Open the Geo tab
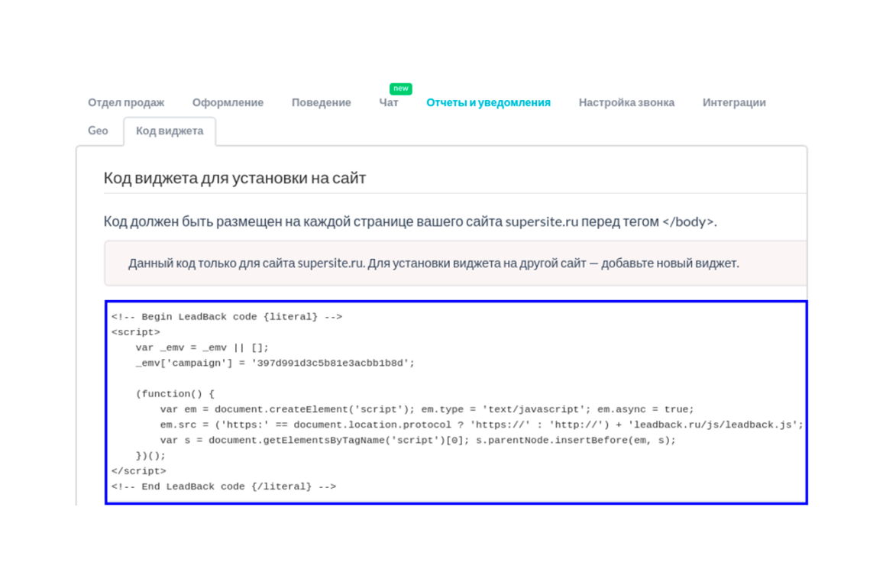Image resolution: width=886 pixels, height=588 pixels. [x=98, y=131]
